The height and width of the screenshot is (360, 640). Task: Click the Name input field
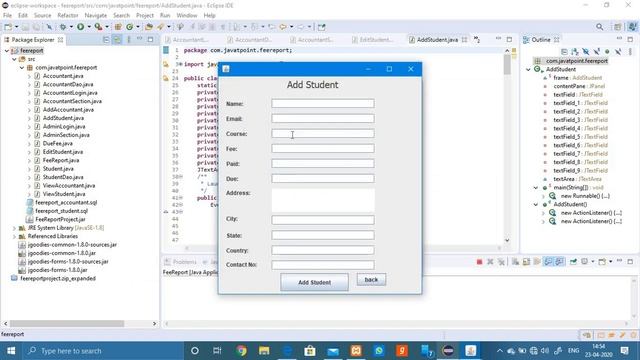click(x=323, y=104)
